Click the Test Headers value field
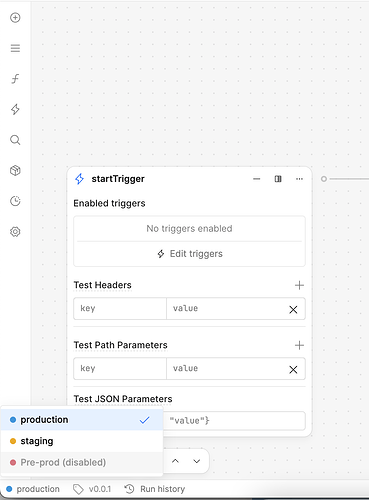Screen dimensions: 369x500 coord(227,309)
